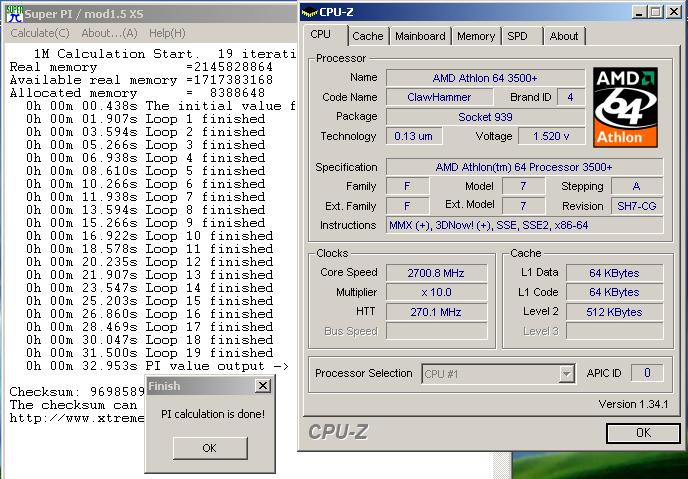Click the '1M Calculation Start' line

(165, 54)
